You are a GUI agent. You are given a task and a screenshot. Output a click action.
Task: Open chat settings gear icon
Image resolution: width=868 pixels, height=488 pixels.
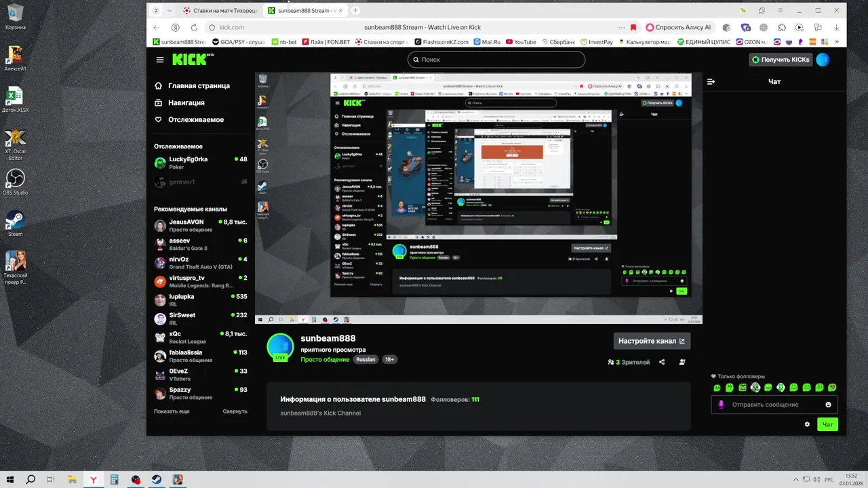coord(807,424)
